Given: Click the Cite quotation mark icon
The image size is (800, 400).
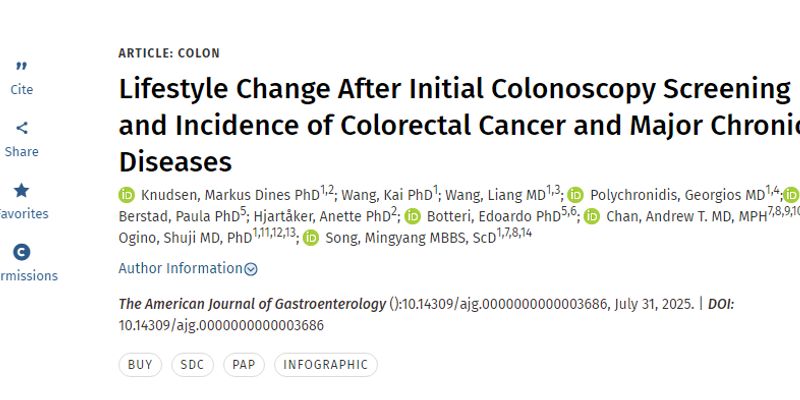Looking at the screenshot, I should point(21,68).
